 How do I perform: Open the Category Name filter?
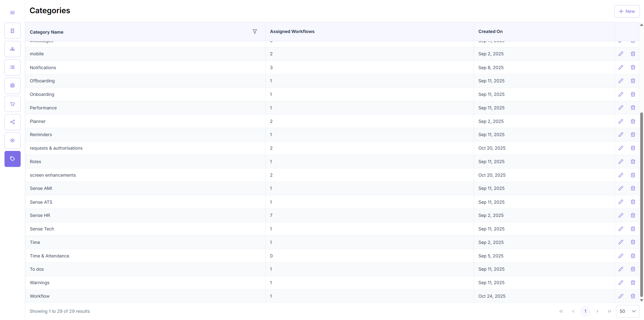255,31
